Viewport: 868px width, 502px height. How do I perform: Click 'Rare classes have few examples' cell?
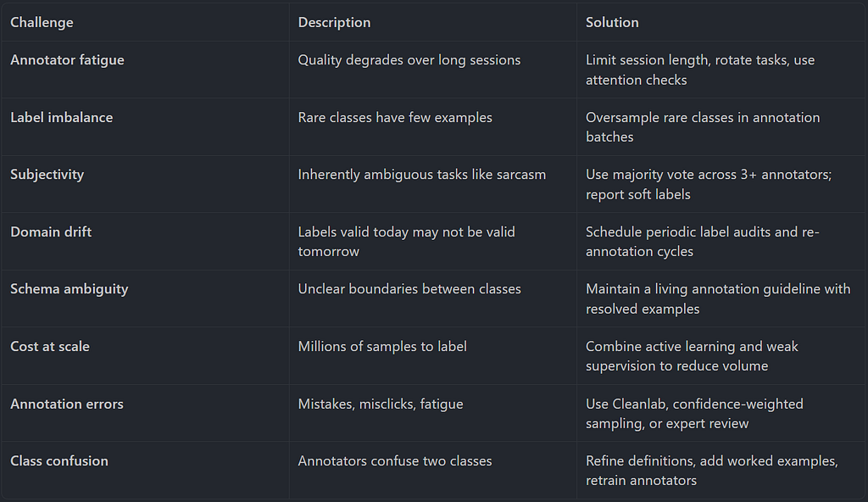(395, 118)
